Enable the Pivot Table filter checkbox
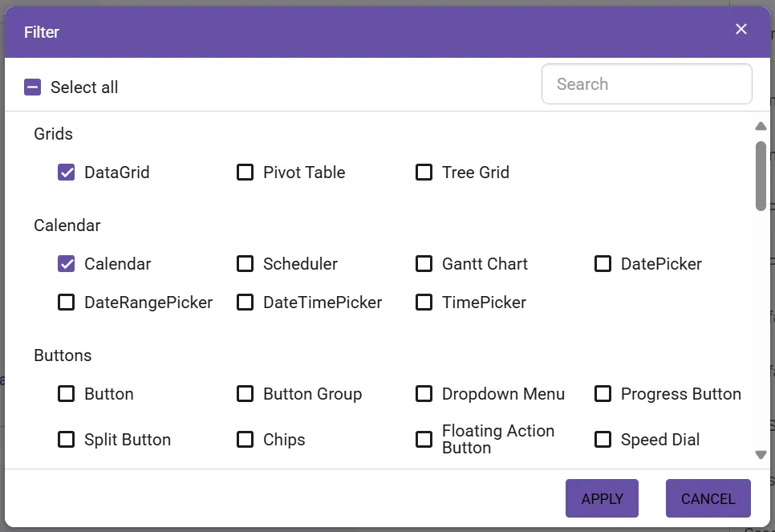This screenshot has width=775, height=532. tap(245, 172)
